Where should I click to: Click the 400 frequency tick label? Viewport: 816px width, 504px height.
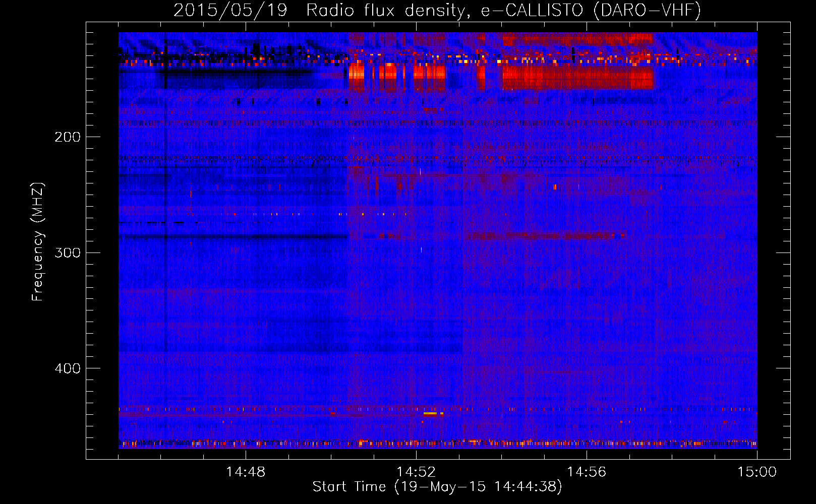coord(68,368)
